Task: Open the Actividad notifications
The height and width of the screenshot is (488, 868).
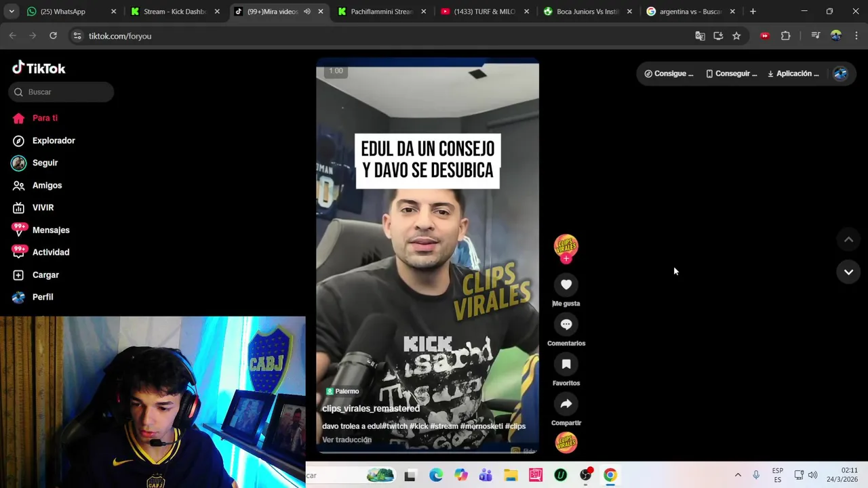Action: coord(51,252)
